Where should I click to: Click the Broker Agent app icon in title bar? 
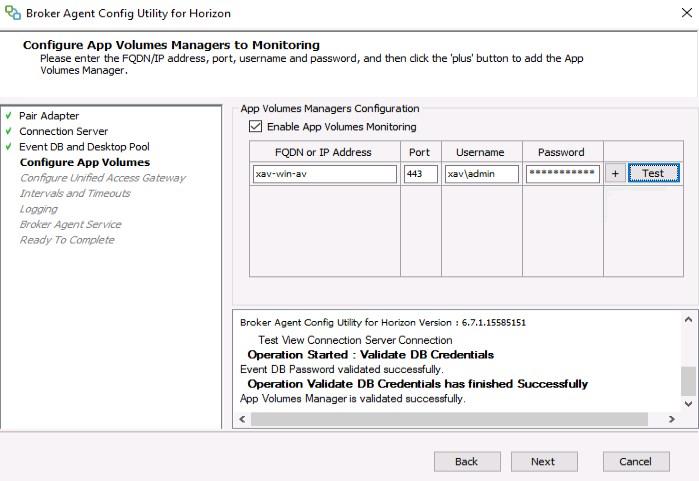click(x=12, y=13)
